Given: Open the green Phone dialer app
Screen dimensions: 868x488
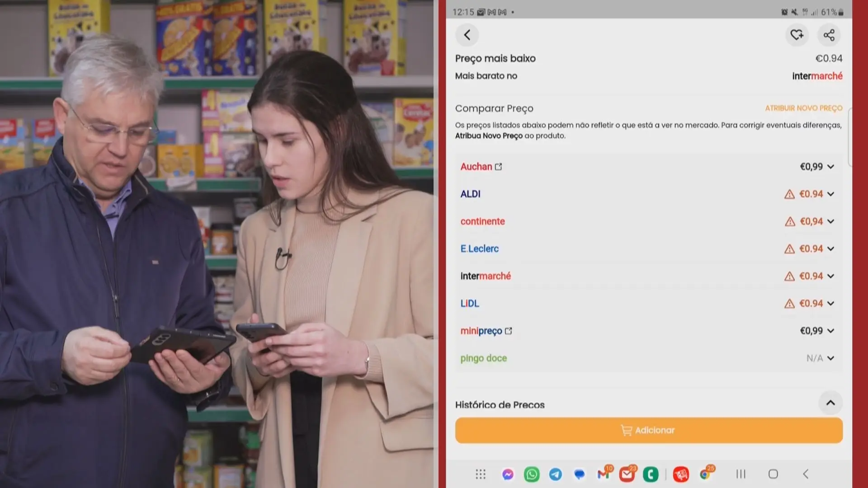Looking at the screenshot, I should 651,474.
